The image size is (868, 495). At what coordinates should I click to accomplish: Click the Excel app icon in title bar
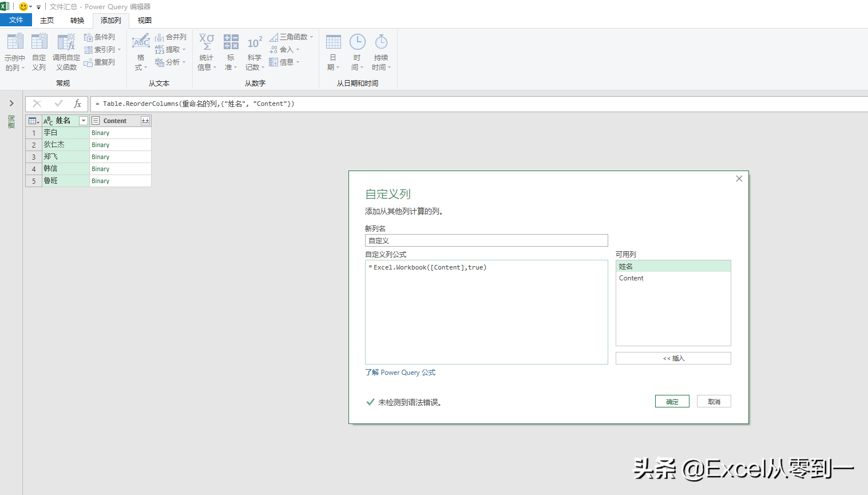[x=5, y=6]
